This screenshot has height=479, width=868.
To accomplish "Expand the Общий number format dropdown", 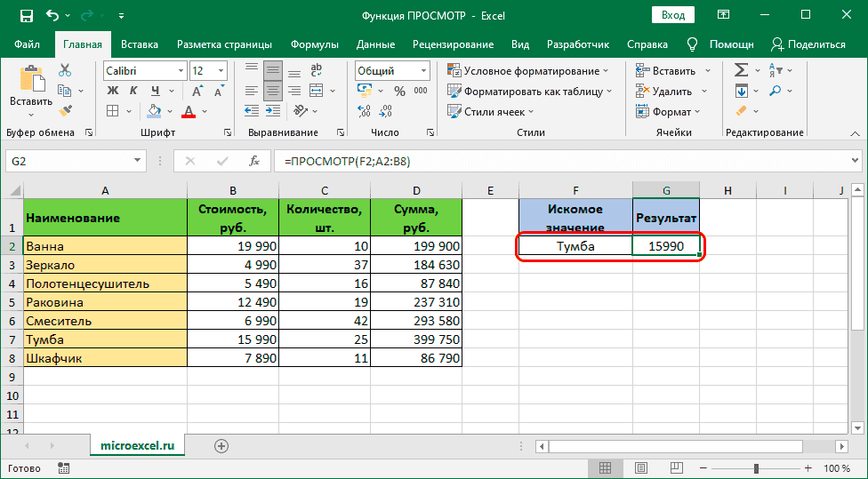I will (x=422, y=71).
